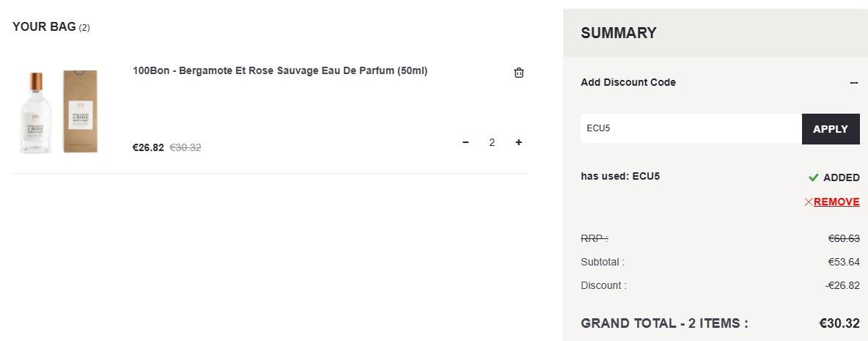Collapse the Add Discount Code section
The image size is (868, 341).
coord(854,82)
